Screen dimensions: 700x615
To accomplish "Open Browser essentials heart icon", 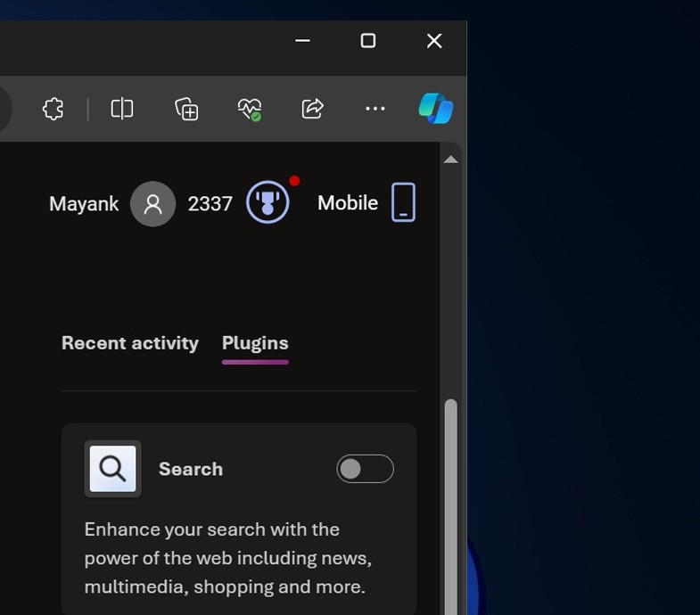I will click(250, 110).
